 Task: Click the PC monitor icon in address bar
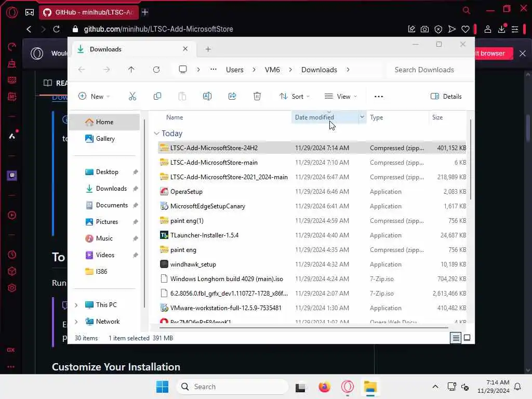tap(183, 70)
